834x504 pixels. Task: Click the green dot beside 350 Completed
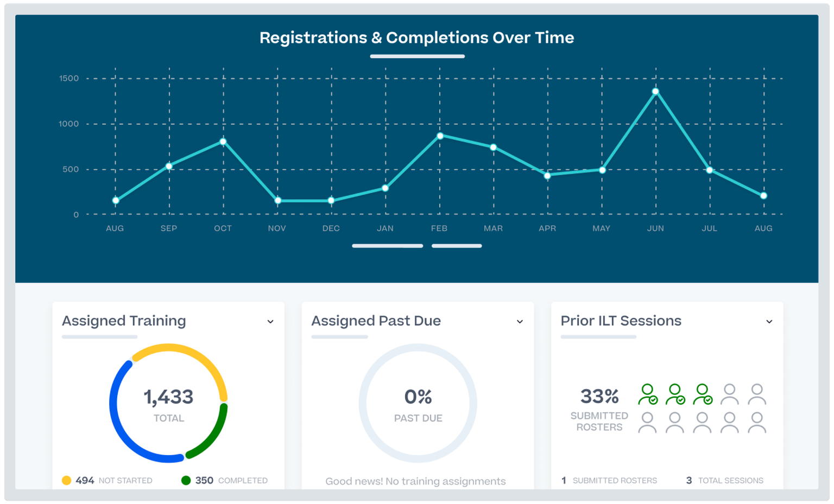186,481
